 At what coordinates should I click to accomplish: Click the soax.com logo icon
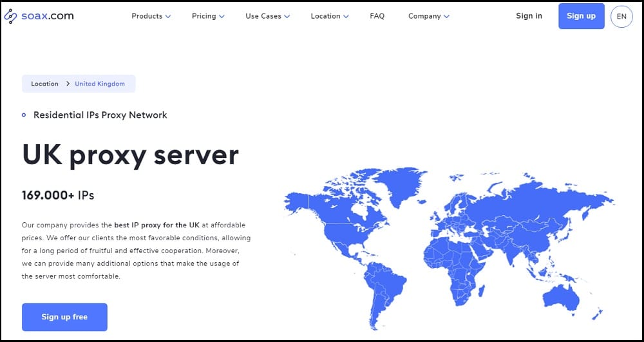point(10,16)
